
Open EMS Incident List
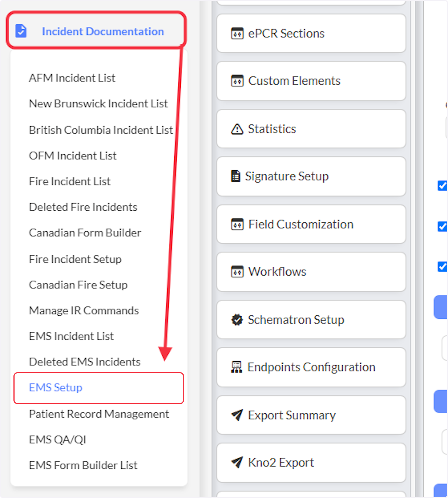(71, 336)
